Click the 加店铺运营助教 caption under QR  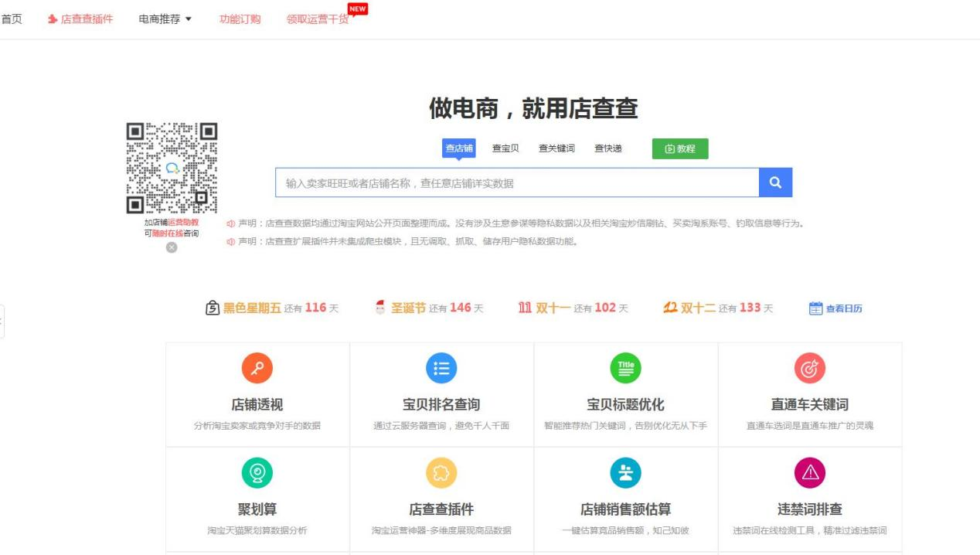(x=172, y=223)
